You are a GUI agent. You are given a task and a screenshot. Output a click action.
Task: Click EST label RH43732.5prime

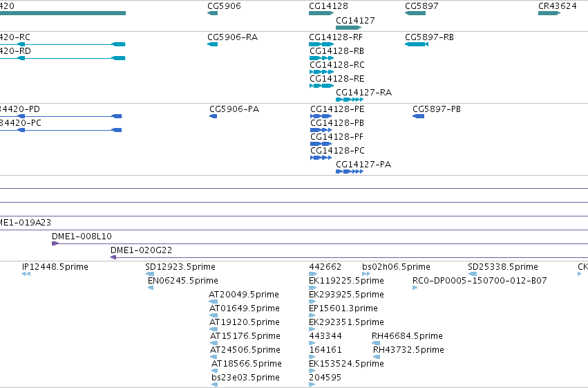pyautogui.click(x=408, y=350)
